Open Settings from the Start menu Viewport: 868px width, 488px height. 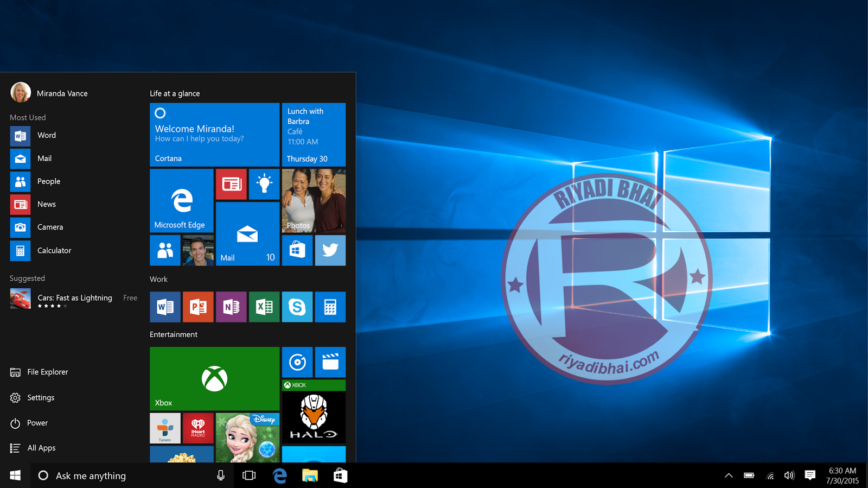(32, 397)
